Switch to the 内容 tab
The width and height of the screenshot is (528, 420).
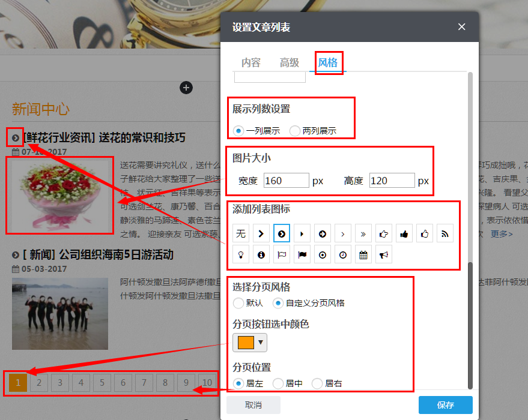[x=251, y=62]
